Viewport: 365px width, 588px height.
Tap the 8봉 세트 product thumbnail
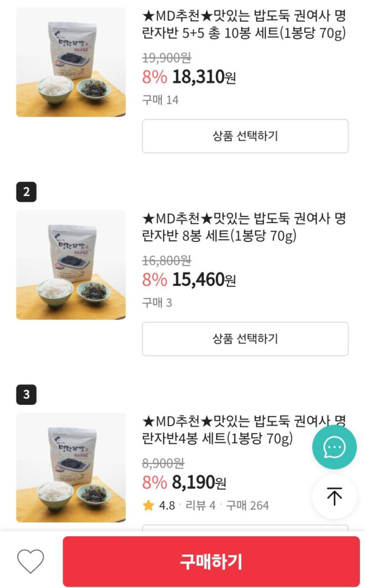coord(71,265)
